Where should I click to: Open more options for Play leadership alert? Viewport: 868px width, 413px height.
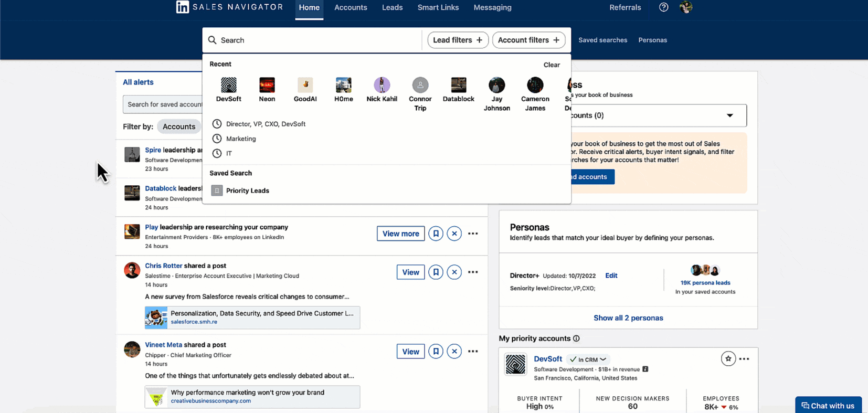pyautogui.click(x=473, y=234)
